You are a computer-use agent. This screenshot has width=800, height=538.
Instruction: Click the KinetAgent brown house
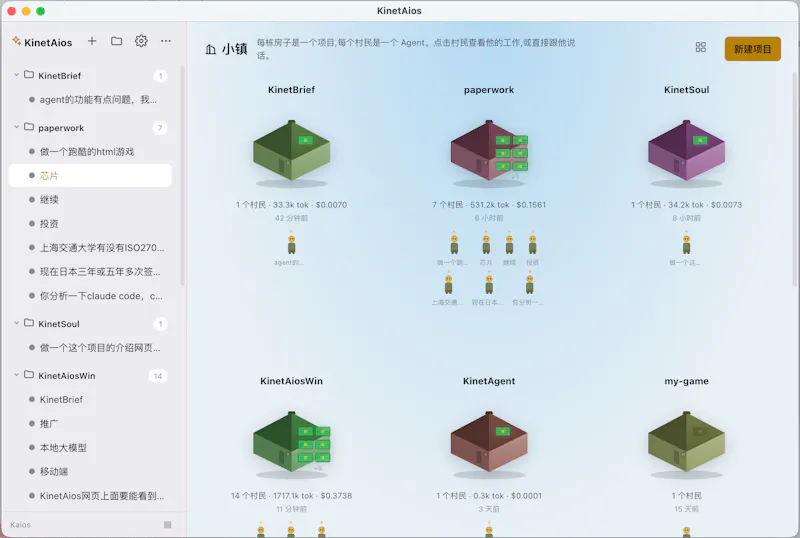[489, 442]
